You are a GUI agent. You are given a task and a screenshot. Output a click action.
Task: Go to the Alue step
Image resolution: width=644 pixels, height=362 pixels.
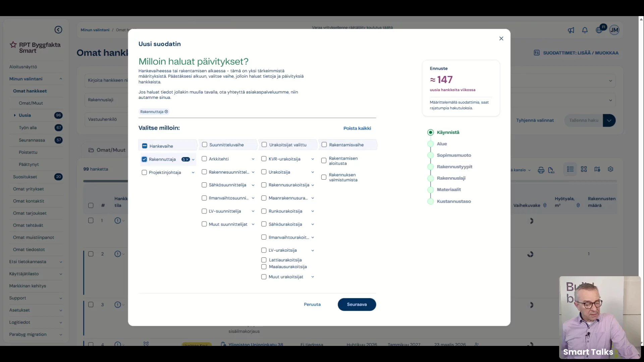(x=442, y=144)
